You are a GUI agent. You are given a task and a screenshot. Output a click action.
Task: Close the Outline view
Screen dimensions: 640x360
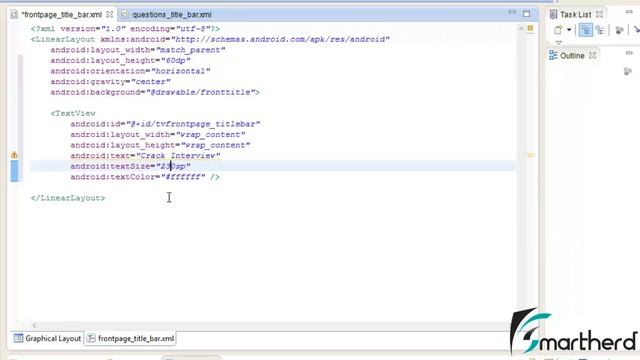point(593,56)
